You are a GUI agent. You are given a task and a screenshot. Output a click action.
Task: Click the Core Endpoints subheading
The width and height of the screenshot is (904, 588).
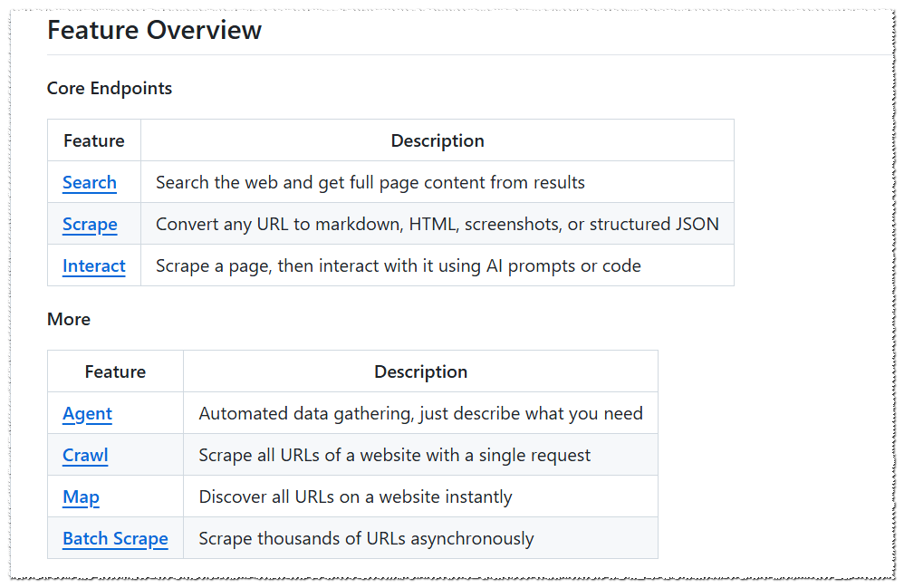coord(110,88)
